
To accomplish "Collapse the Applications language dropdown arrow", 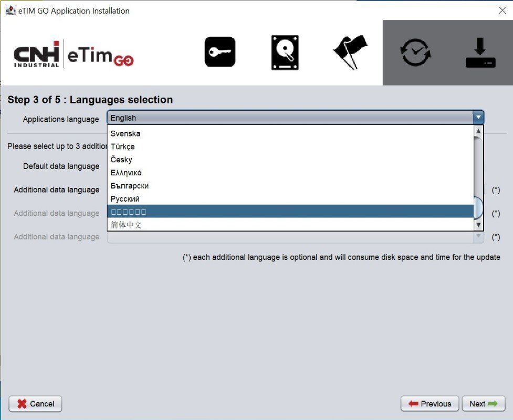I will pyautogui.click(x=478, y=117).
